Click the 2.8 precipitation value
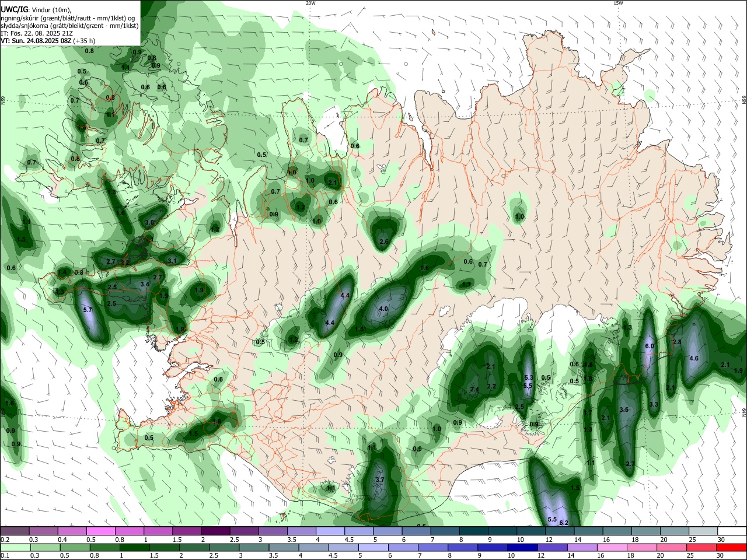 coord(678,342)
